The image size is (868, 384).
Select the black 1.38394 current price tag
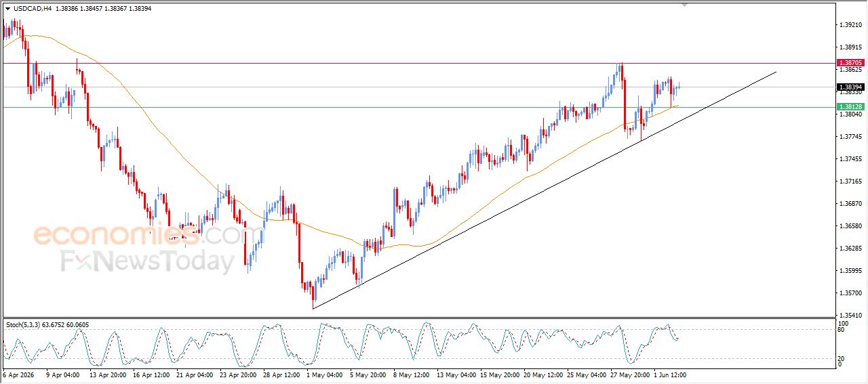tap(850, 87)
